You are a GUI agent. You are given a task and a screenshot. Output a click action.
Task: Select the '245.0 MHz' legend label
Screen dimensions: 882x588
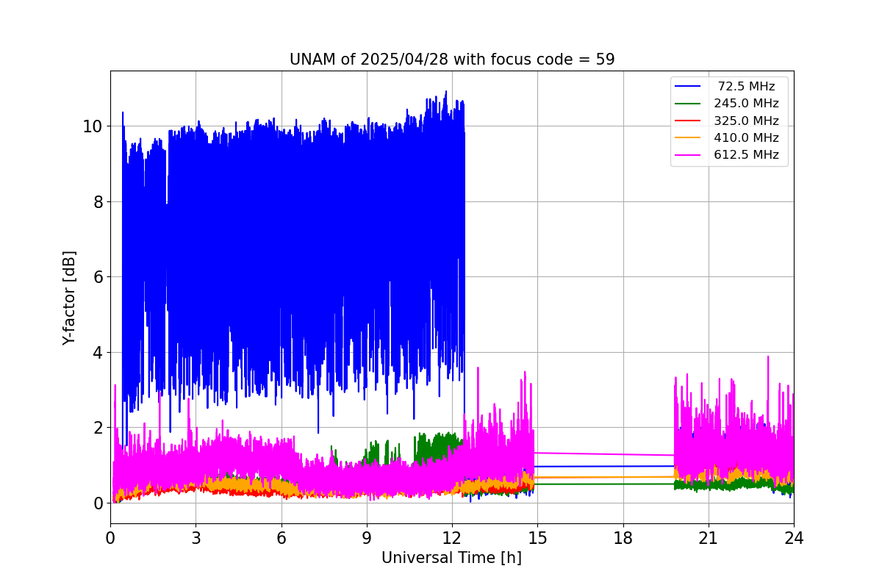coord(746,104)
